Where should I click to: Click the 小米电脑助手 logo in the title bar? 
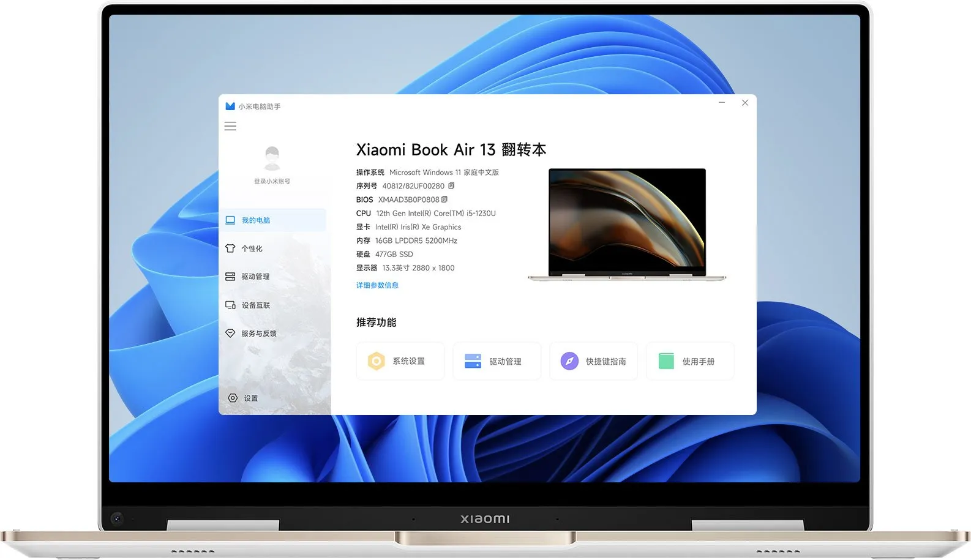click(230, 106)
